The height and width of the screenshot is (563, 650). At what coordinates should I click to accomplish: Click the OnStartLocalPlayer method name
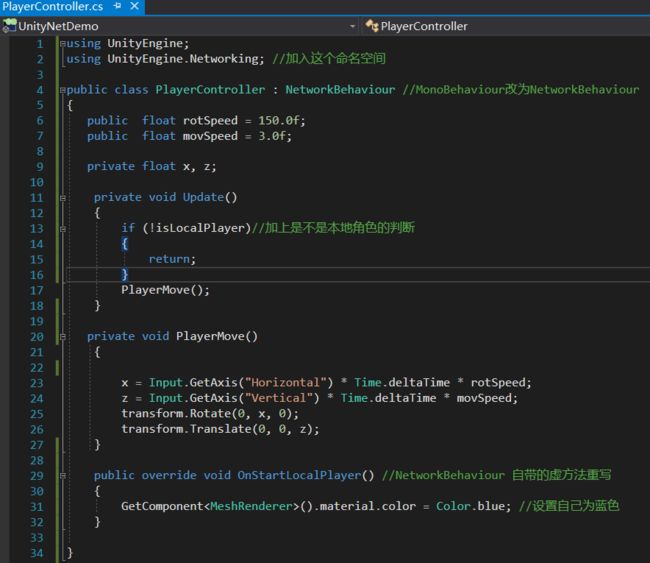(x=299, y=475)
